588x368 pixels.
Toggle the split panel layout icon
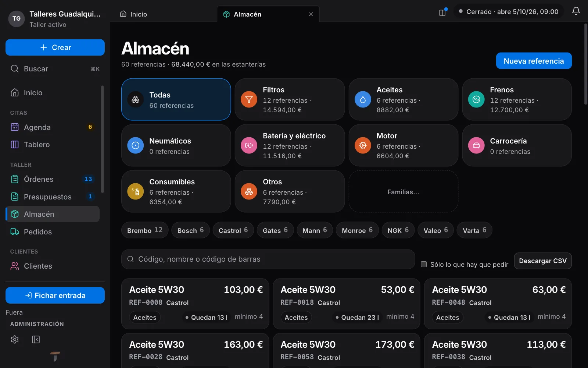[442, 13]
